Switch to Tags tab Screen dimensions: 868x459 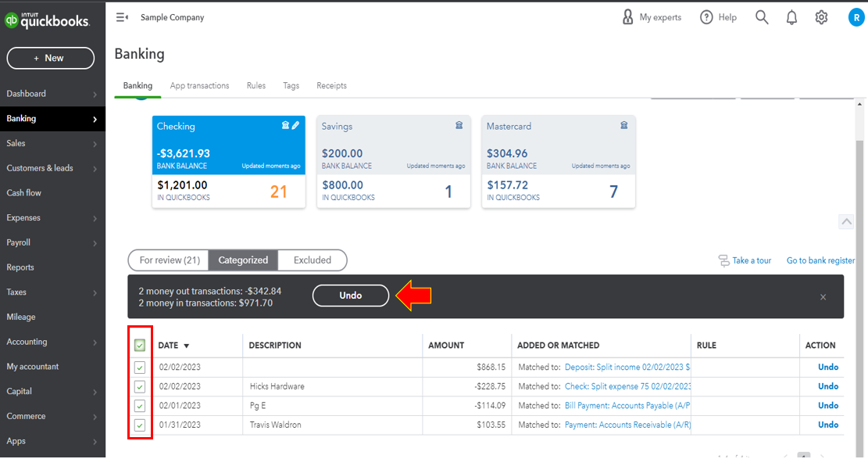pos(291,85)
